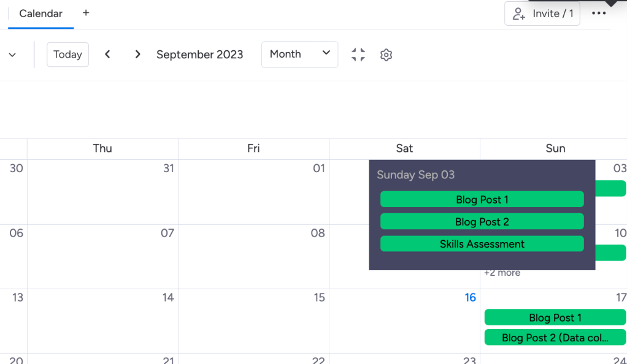Open Blog Post 1 event on the 17th
Image resolution: width=627 pixels, height=364 pixels.
(555, 317)
